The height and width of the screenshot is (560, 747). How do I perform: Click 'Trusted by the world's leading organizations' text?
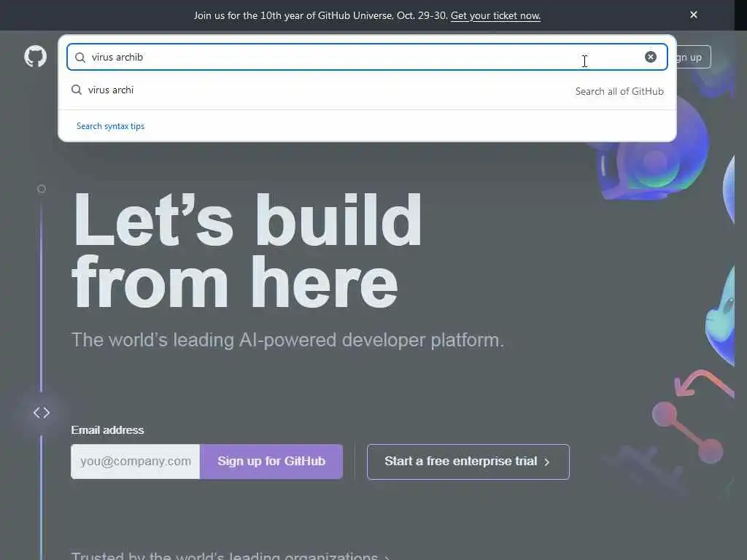[x=225, y=555]
